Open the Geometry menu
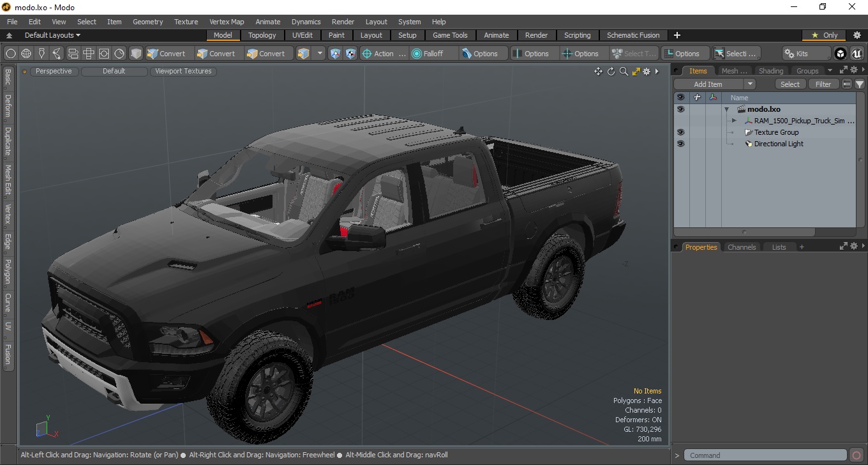The image size is (868, 465). coord(147,22)
